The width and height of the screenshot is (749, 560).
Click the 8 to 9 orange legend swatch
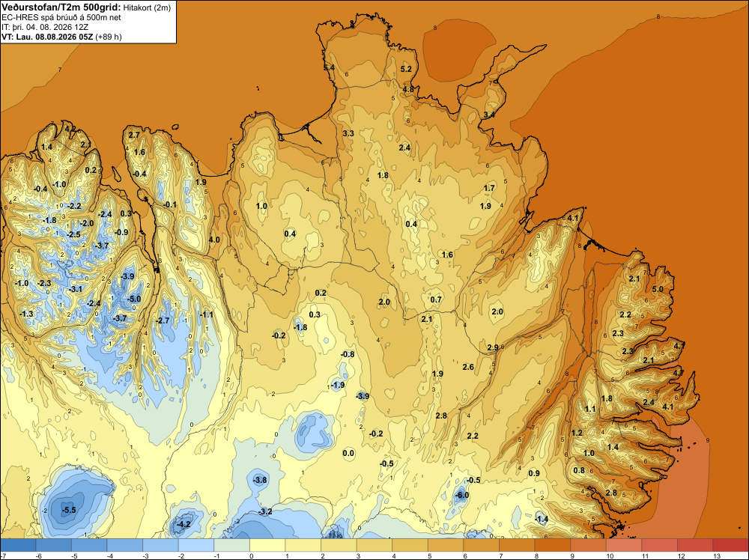(553, 545)
